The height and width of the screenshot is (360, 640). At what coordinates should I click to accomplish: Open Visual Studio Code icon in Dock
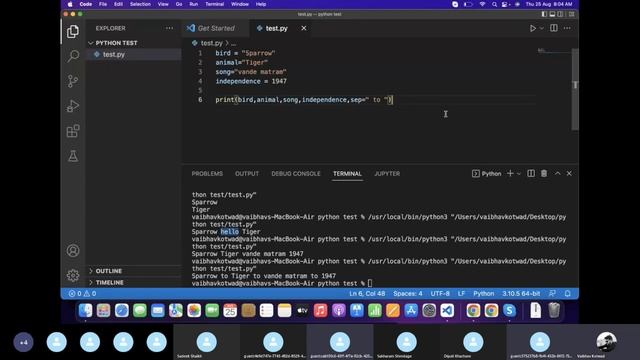447,311
